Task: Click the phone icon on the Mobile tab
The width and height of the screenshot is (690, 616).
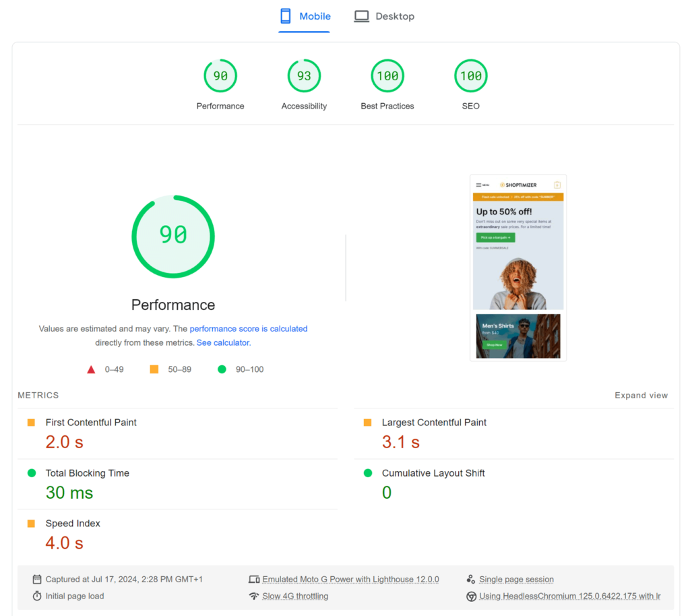Action: click(x=285, y=16)
